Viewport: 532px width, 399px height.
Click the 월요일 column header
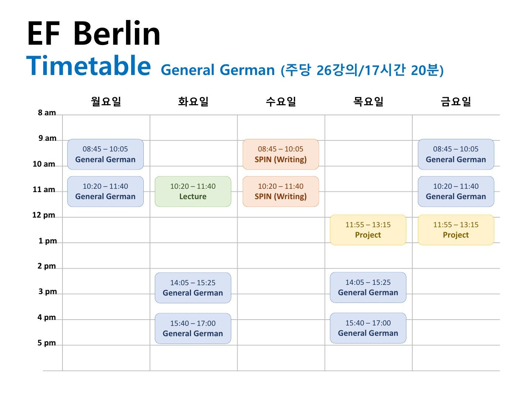[x=106, y=101]
